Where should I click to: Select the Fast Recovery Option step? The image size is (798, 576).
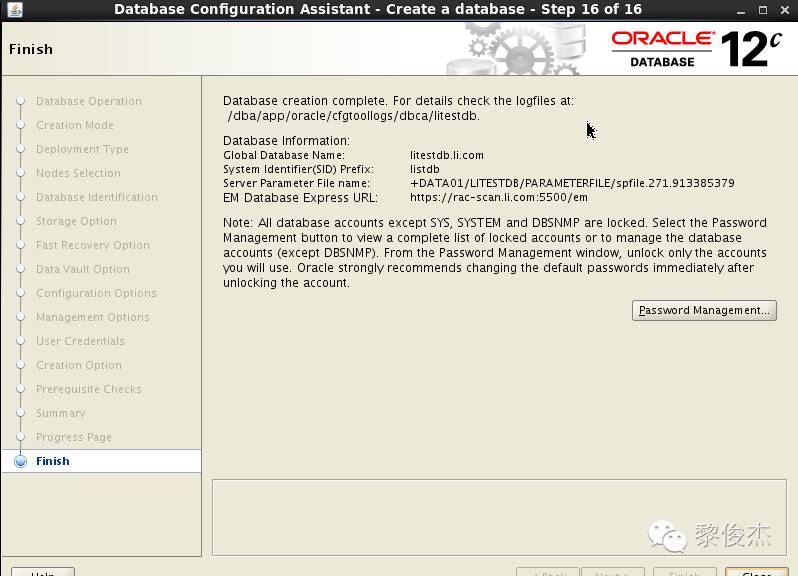[x=93, y=245]
